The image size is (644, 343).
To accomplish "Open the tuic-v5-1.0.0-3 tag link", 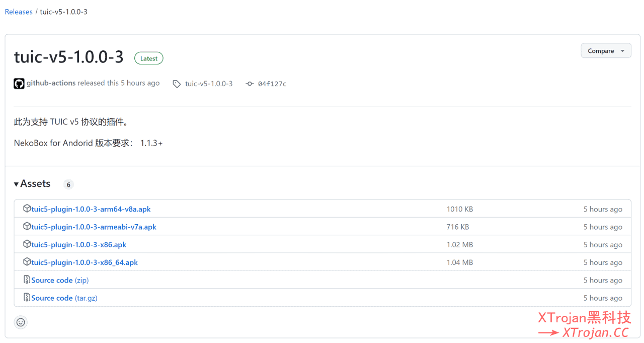I will click(x=209, y=84).
